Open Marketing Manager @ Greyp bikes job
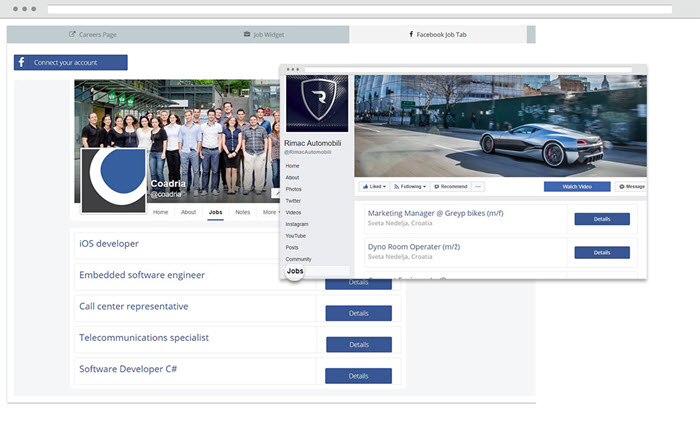700x437 pixels. [435, 213]
